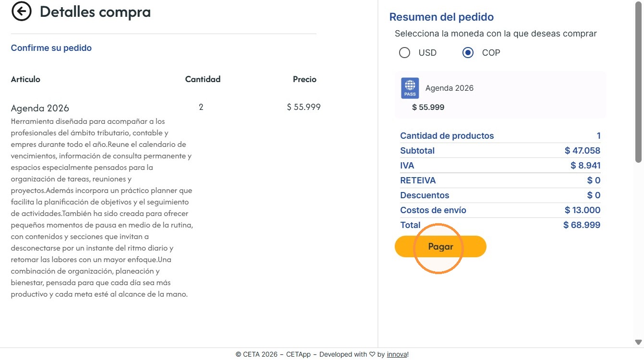
Task: Click the Agenda 2026 summary card
Action: 500,95
